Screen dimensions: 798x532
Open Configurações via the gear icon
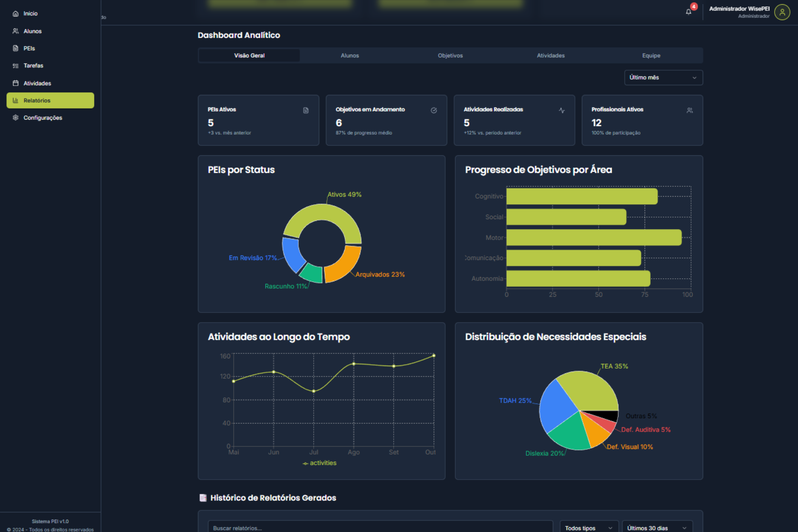16,117
